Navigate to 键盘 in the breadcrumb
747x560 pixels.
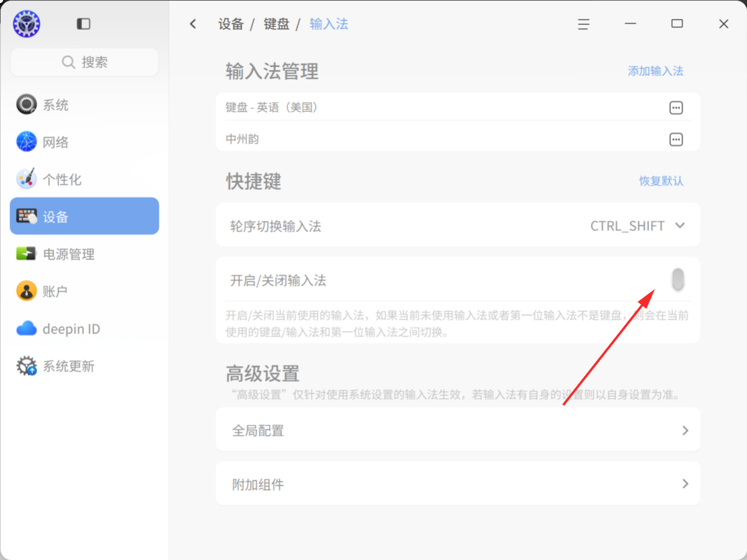tap(276, 24)
